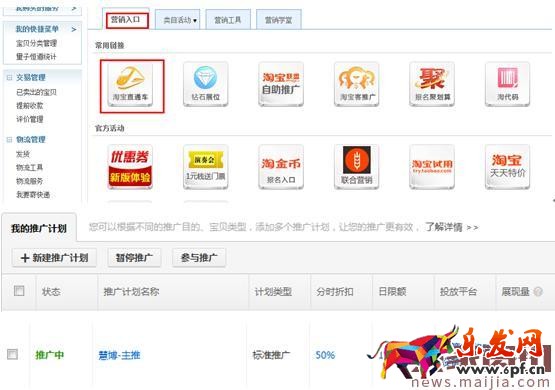Open the 联合营销 icon

[356, 167]
